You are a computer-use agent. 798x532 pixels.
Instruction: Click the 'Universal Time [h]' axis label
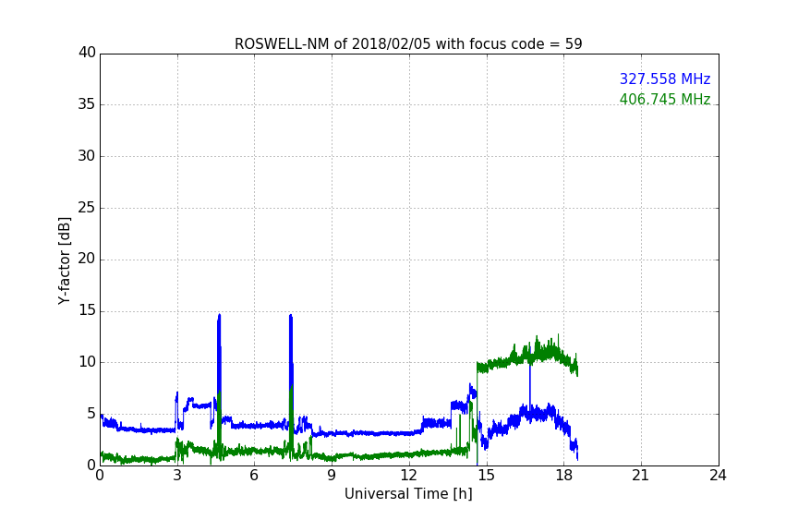408,494
